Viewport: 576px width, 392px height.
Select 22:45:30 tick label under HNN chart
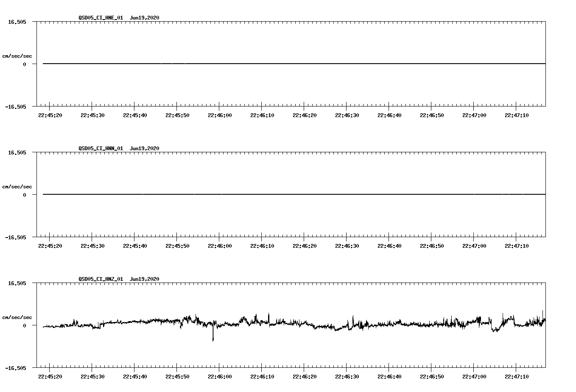coord(92,246)
